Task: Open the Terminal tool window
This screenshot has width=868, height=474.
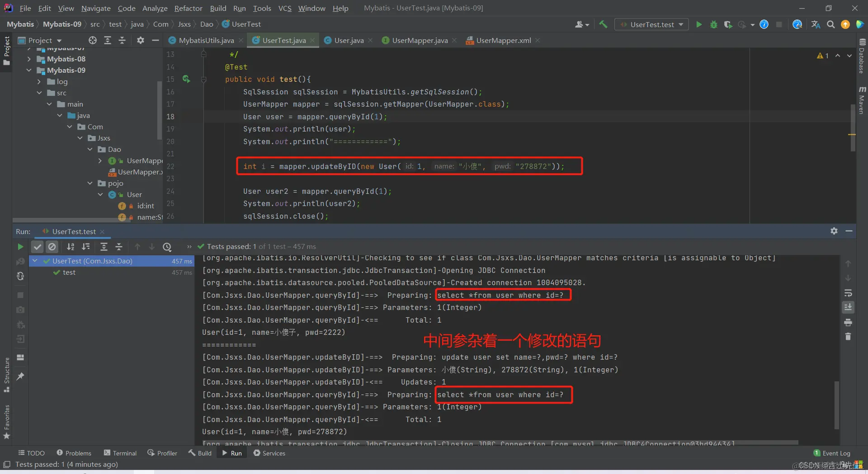Action: [x=120, y=453]
